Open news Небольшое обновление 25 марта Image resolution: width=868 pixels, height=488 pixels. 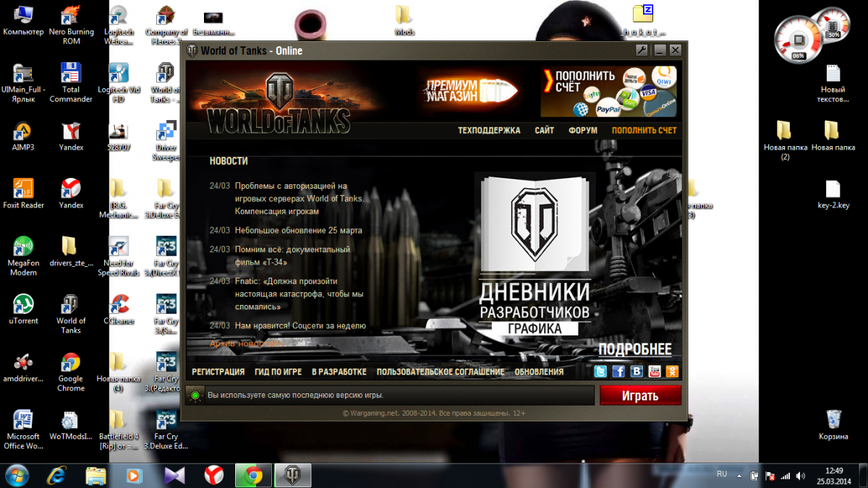(299, 231)
